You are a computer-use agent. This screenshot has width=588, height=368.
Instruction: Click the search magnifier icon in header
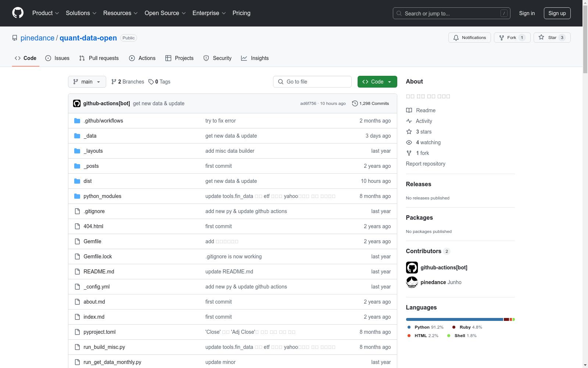[x=399, y=13]
